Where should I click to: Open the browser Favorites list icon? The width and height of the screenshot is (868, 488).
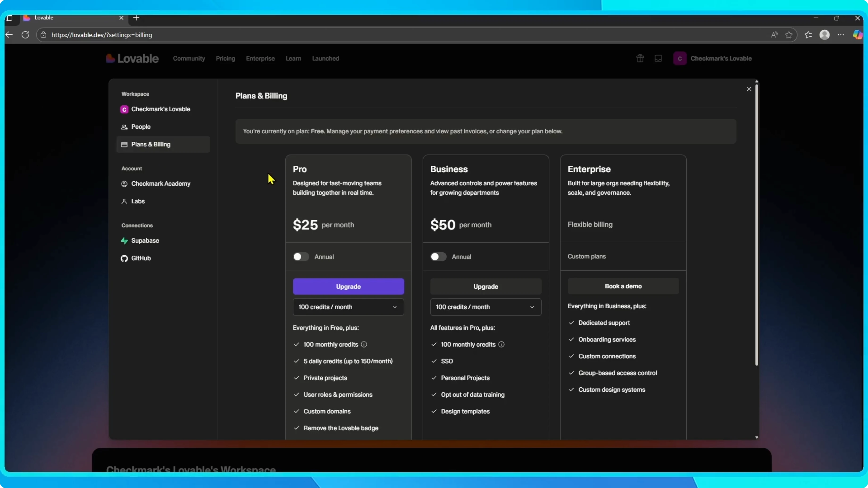(808, 35)
